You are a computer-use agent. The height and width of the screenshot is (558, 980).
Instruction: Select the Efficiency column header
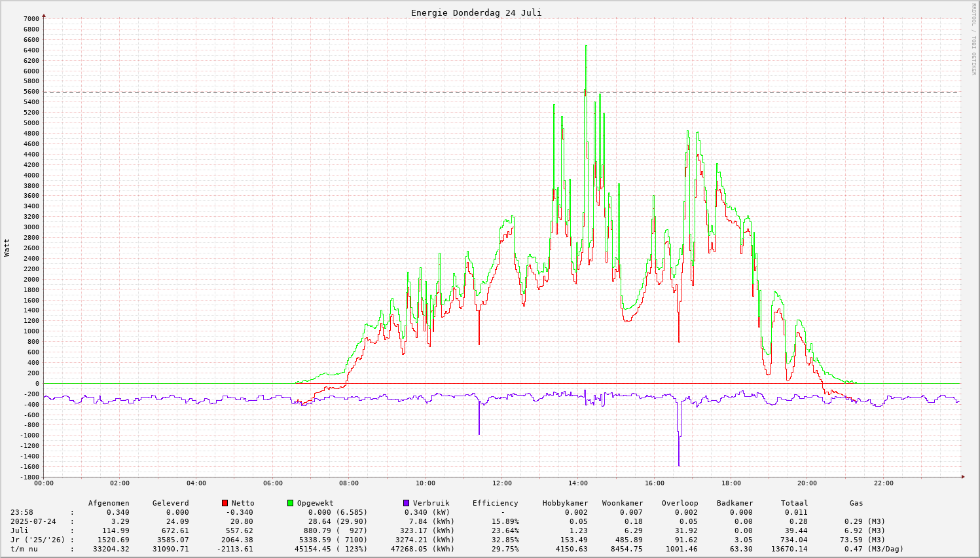(x=495, y=503)
